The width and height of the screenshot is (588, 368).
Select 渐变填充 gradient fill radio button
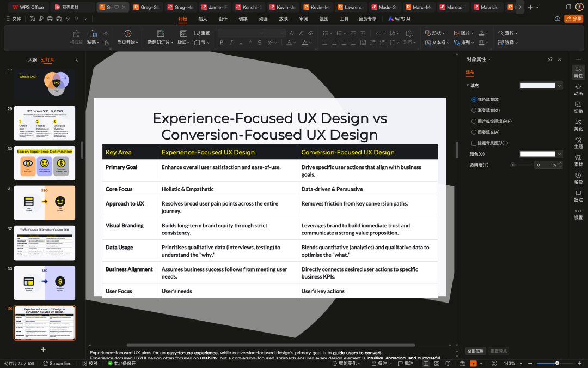click(x=474, y=110)
